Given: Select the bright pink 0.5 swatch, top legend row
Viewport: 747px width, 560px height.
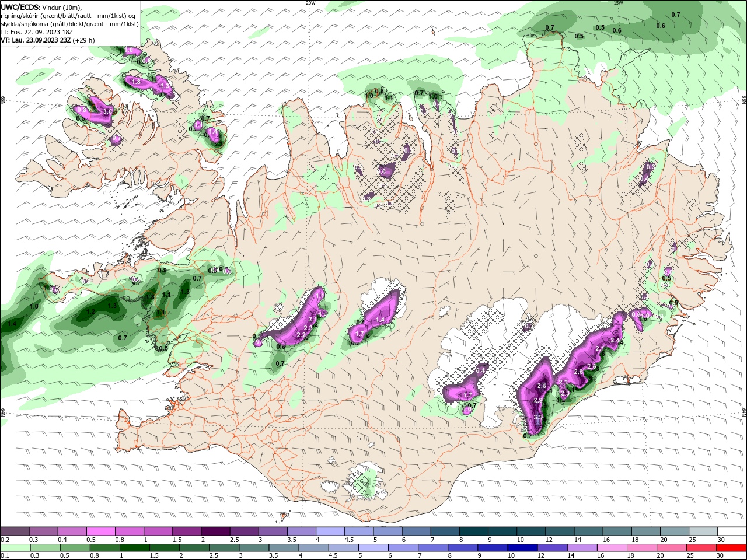Looking at the screenshot, I should [100, 531].
